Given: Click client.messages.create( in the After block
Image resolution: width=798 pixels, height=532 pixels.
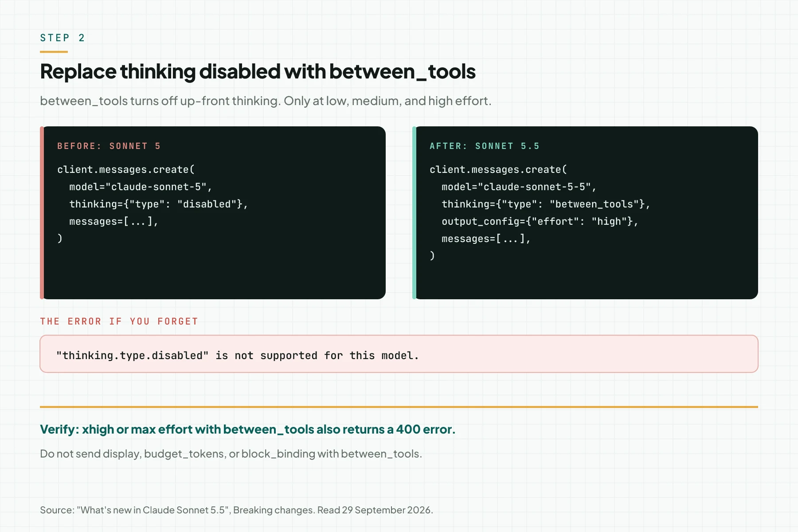Looking at the screenshot, I should tap(498, 170).
